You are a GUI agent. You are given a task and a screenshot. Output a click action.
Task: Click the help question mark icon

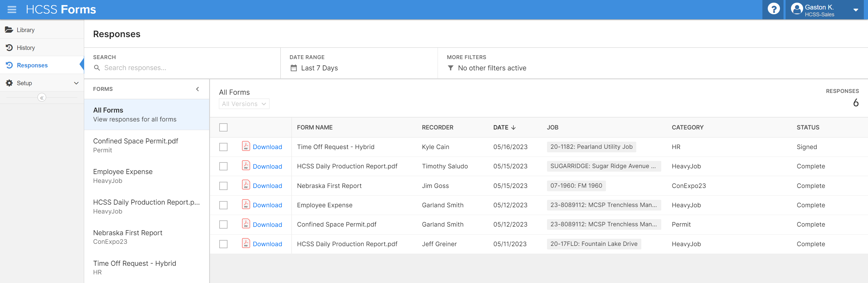click(773, 10)
